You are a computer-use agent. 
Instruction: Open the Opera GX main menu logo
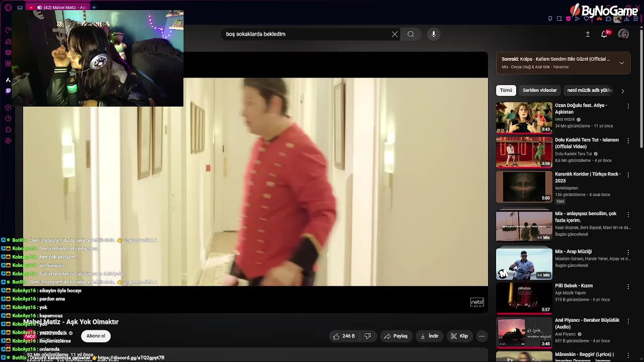pos(8,8)
